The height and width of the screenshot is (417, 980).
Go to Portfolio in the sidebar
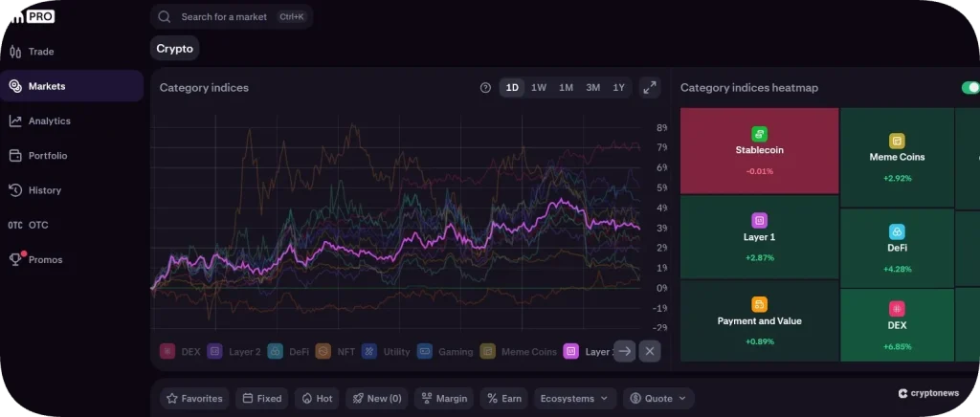pos(72,156)
